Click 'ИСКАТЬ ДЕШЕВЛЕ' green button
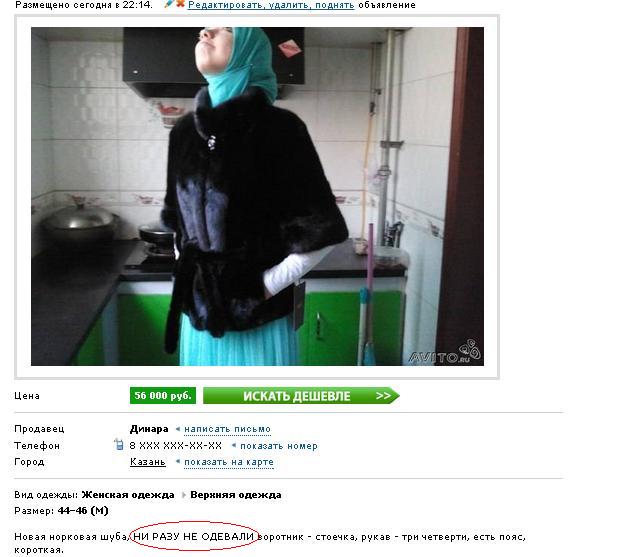This screenshot has height=557, width=640. [x=301, y=396]
